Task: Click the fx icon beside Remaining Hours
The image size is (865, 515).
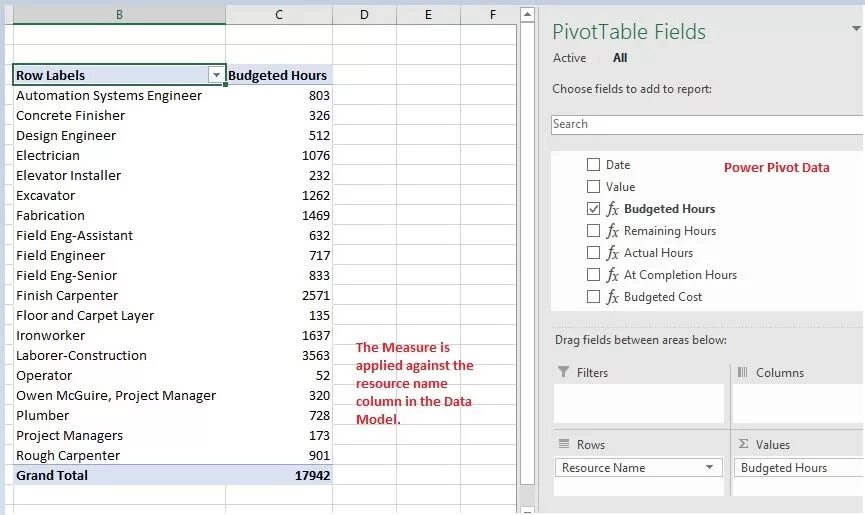Action: click(x=612, y=231)
